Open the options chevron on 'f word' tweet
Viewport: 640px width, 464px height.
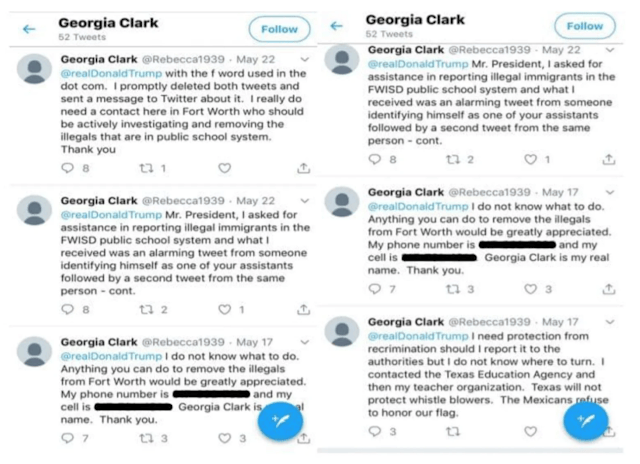305,61
